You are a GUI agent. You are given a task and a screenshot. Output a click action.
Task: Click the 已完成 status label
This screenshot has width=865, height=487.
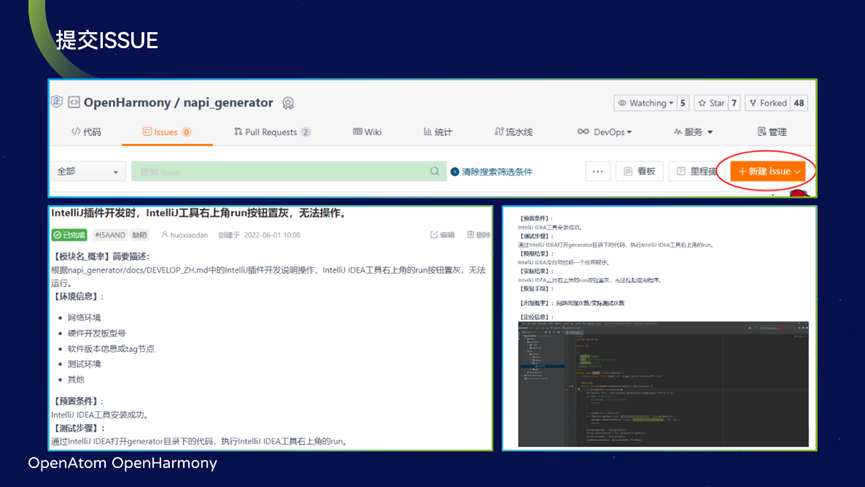pos(70,235)
